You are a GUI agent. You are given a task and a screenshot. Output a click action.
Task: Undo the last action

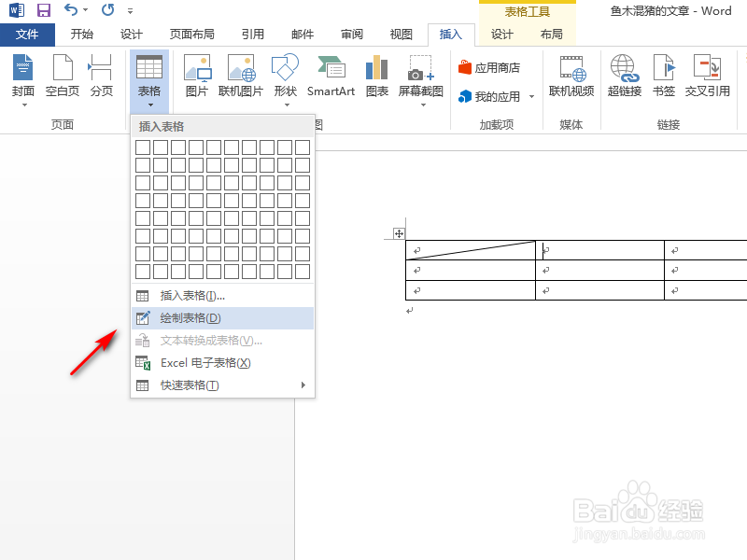pos(71,9)
